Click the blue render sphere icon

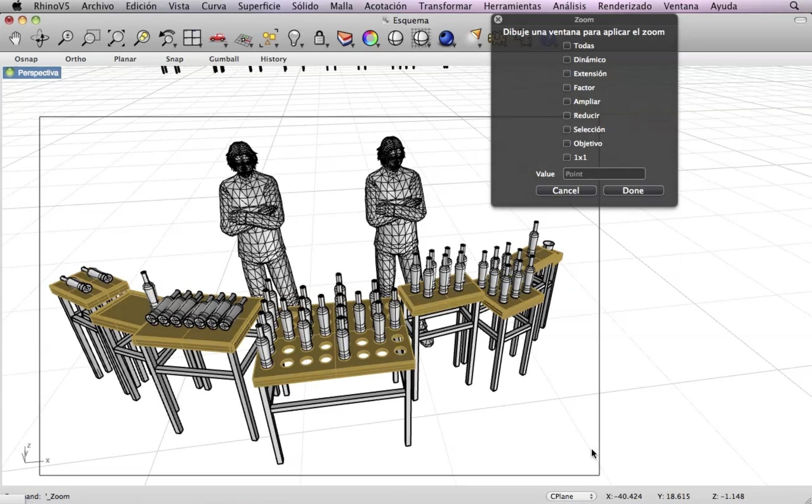[446, 38]
